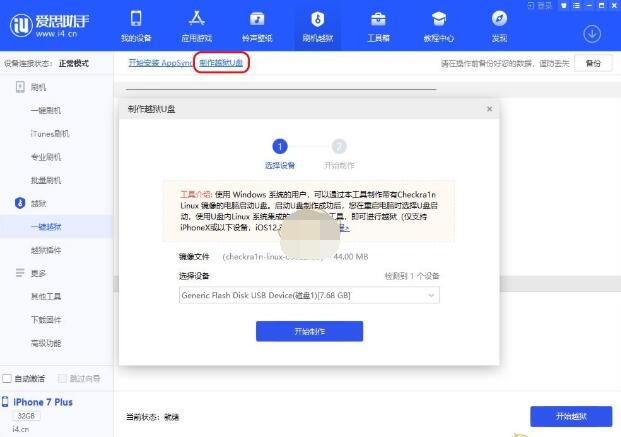This screenshot has height=437, width=621.
Task: Enable the 自动激活 checkbox
Action: point(7,378)
